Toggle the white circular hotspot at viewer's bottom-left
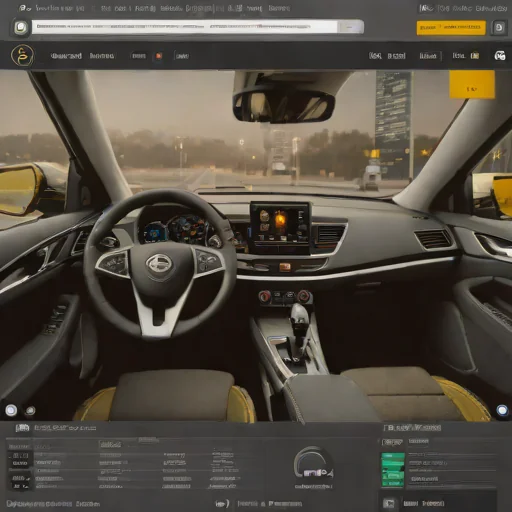This screenshot has height=512, width=512. (x=11, y=410)
